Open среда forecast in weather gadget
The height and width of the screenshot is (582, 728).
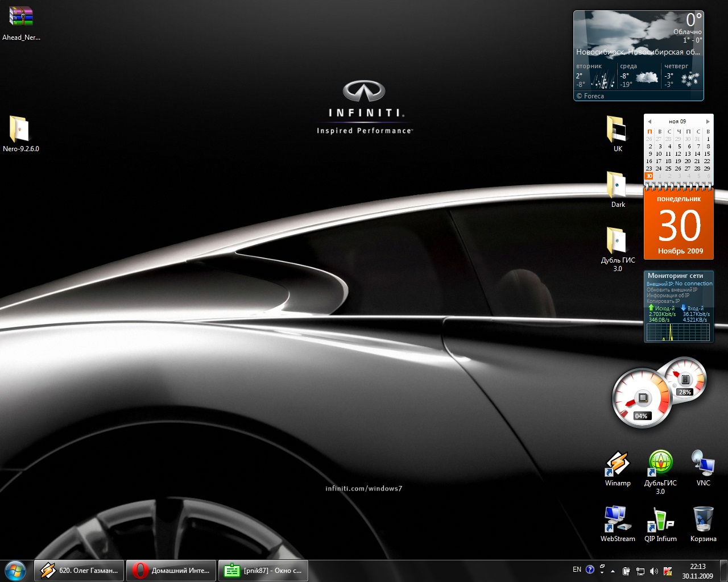(x=639, y=76)
